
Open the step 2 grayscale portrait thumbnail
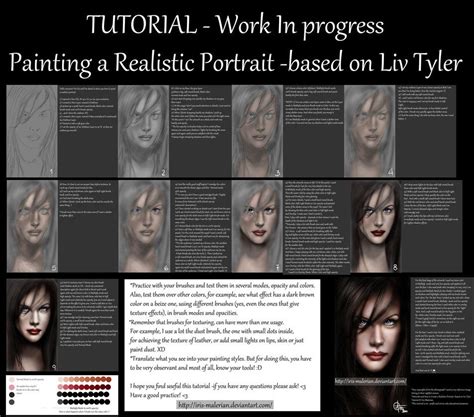pos(144,131)
